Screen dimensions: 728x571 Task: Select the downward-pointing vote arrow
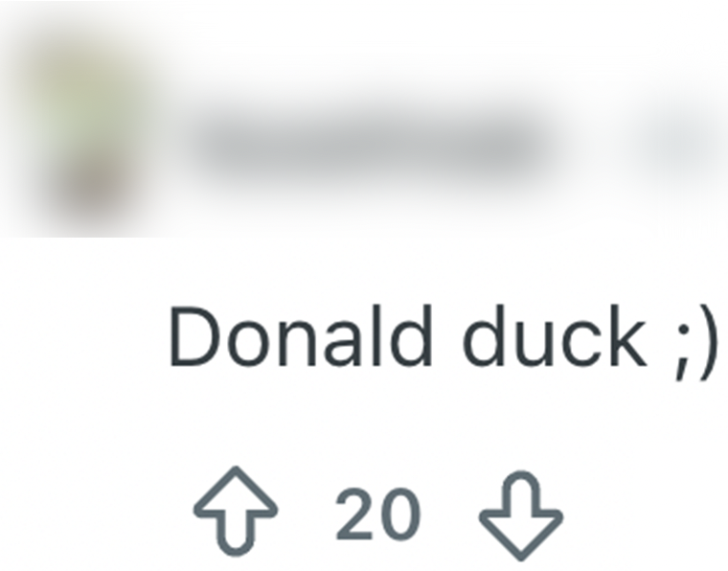[x=521, y=514]
